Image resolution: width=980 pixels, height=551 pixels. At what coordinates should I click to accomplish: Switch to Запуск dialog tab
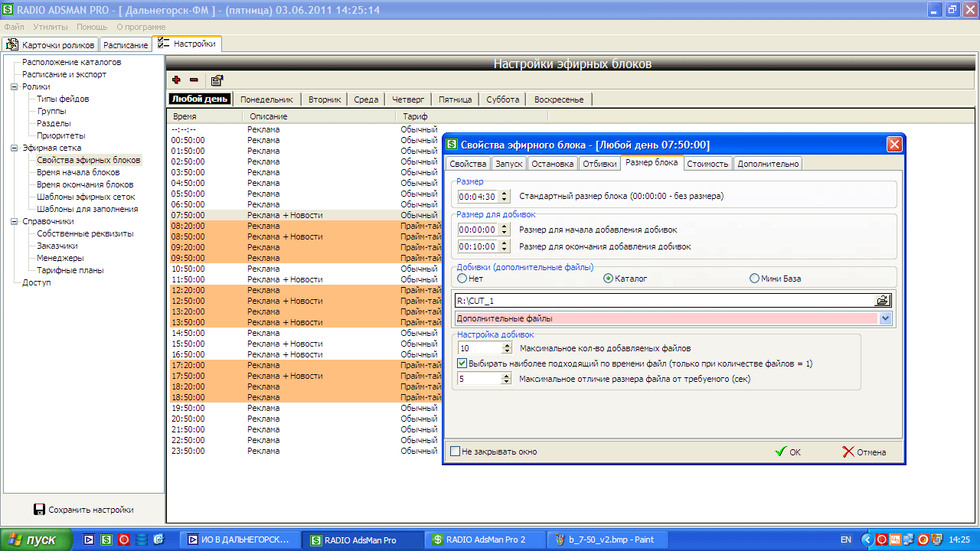point(509,164)
